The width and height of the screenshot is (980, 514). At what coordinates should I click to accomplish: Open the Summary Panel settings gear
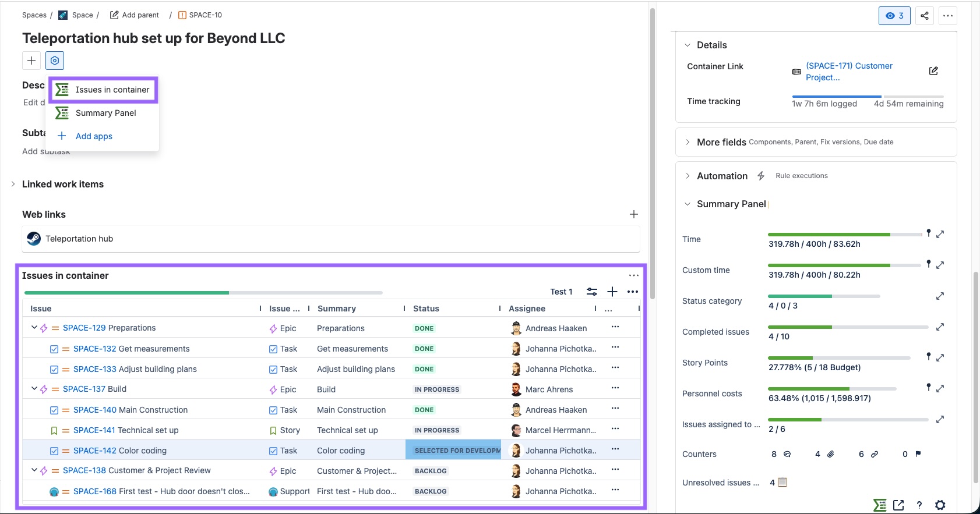coord(940,505)
